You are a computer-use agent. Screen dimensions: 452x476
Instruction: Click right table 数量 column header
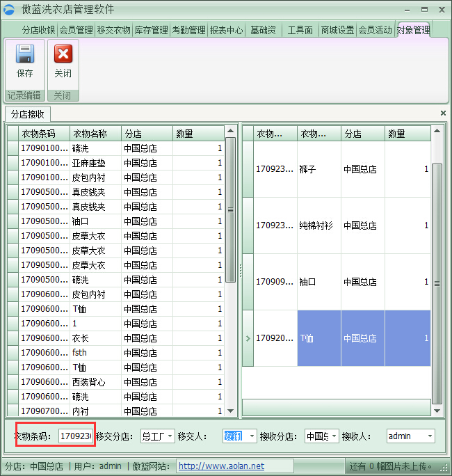(407, 134)
